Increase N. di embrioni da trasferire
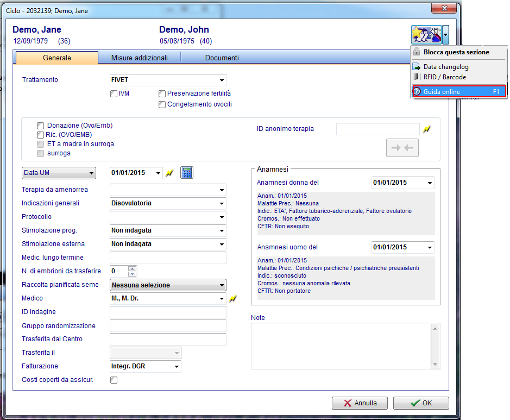This screenshot has width=510, height=420. pyautogui.click(x=132, y=269)
